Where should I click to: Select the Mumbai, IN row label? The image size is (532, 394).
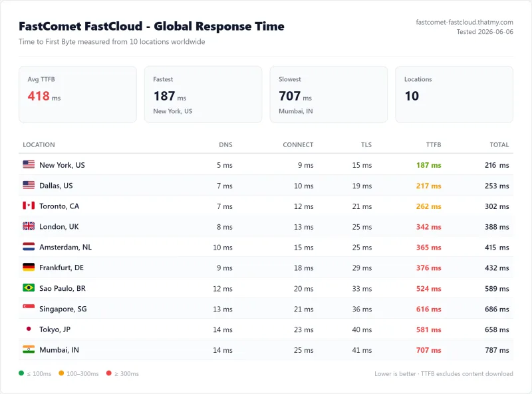point(59,350)
